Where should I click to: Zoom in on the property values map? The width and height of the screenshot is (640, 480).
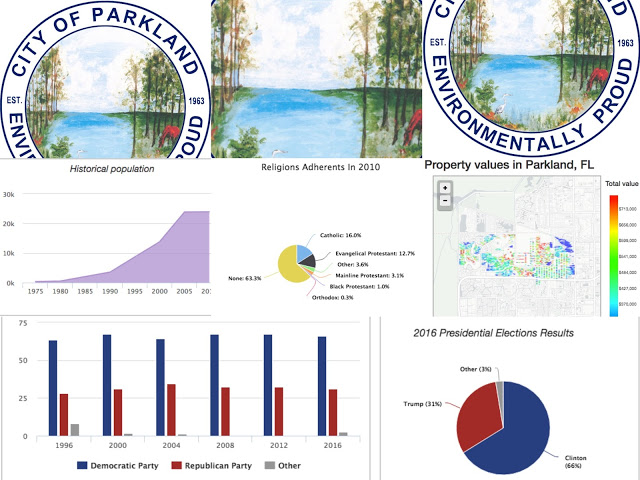444,188
